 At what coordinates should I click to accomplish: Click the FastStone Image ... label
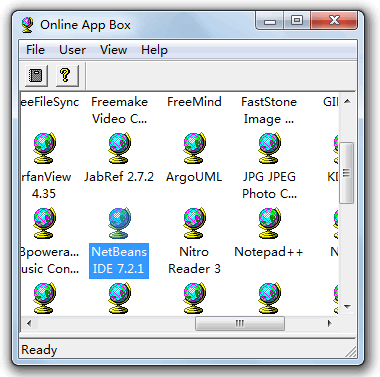tap(269, 110)
